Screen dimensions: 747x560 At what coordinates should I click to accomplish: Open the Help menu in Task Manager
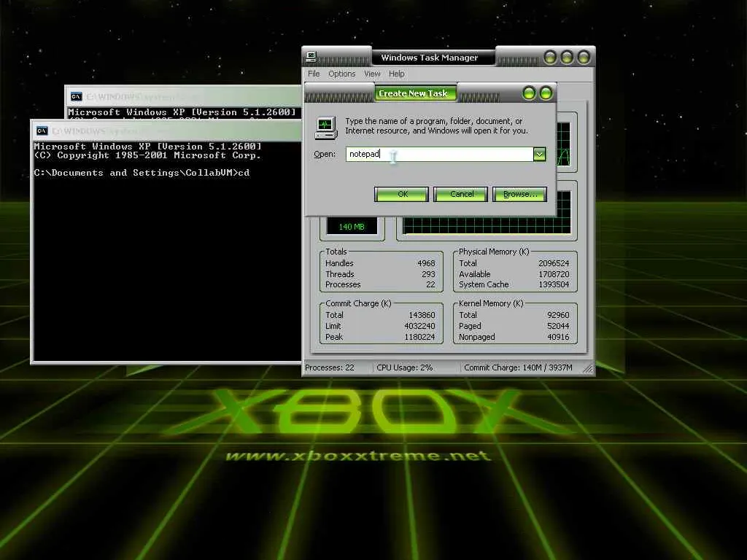[396, 74]
